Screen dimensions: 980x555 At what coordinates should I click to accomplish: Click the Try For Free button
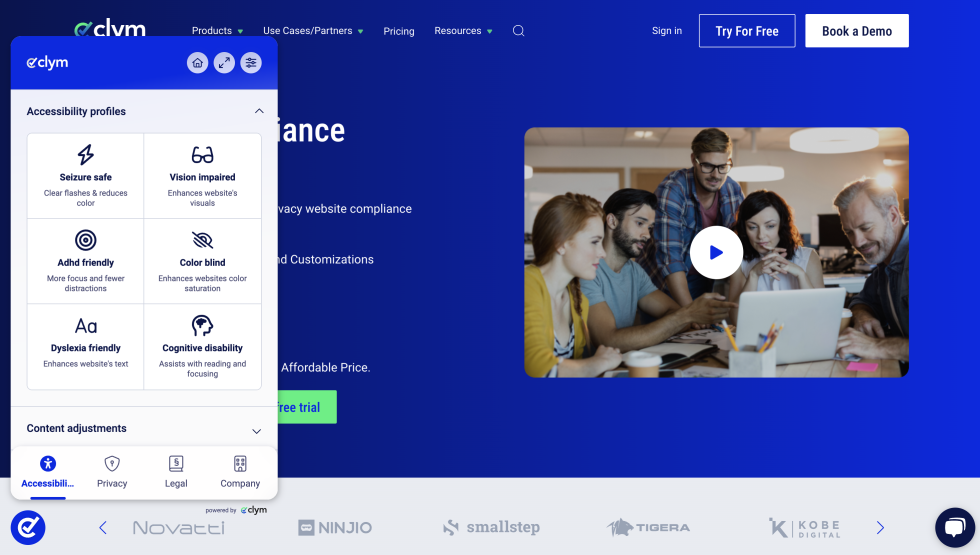click(x=746, y=31)
